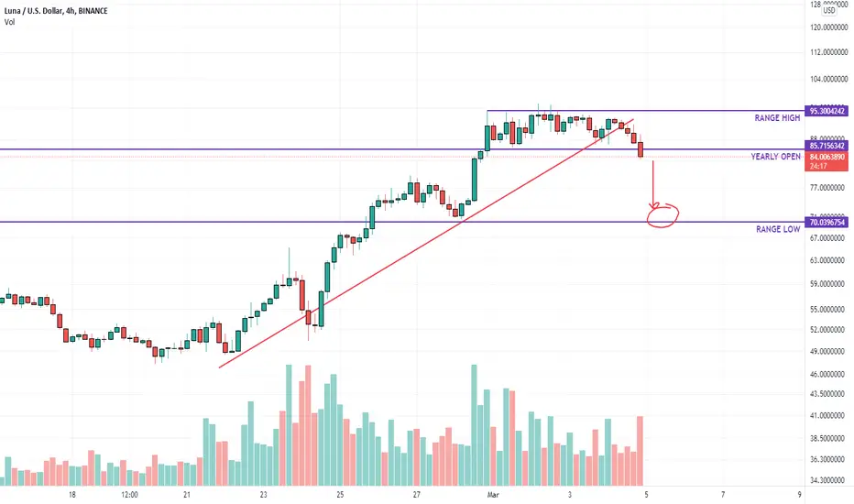Click the last red volume bar
854x504 pixels.
point(640,451)
